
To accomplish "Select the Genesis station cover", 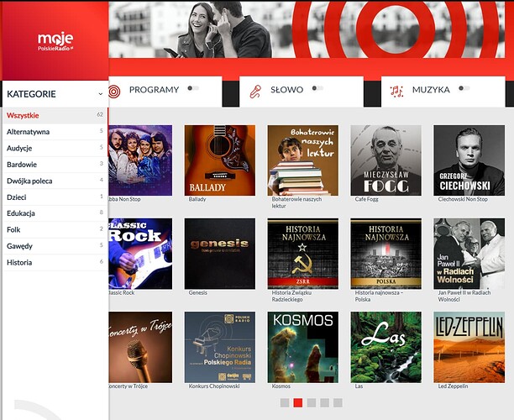I will 219,254.
